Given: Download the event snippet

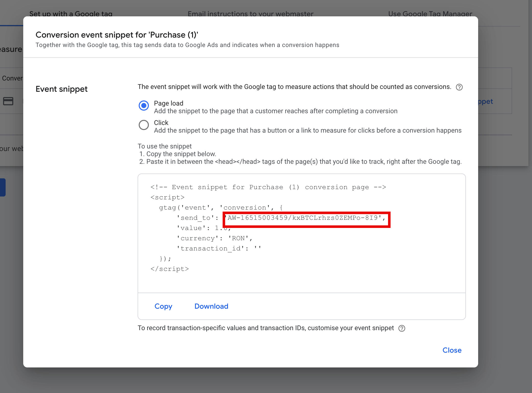Looking at the screenshot, I should tap(211, 306).
